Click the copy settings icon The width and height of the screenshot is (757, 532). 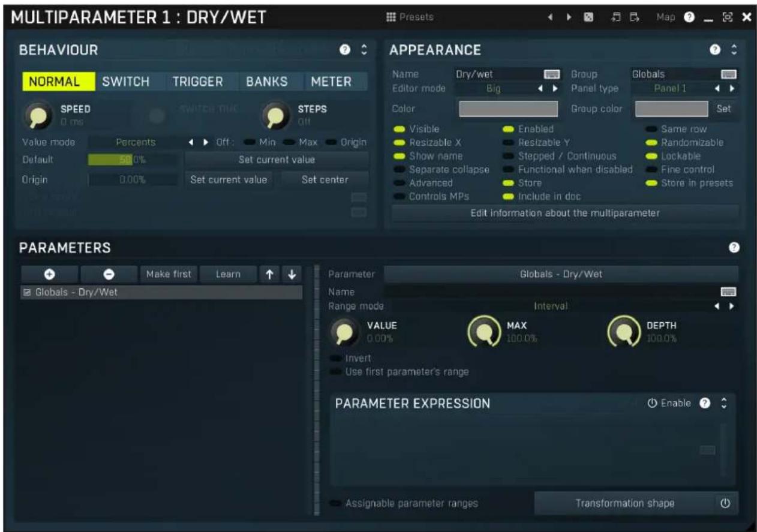pos(615,18)
